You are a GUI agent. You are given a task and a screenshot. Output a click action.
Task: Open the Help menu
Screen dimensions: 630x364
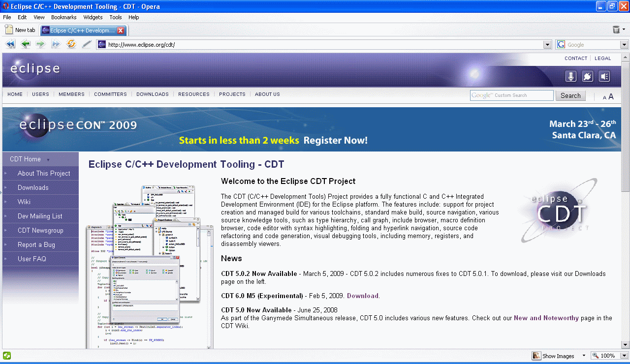click(x=134, y=17)
